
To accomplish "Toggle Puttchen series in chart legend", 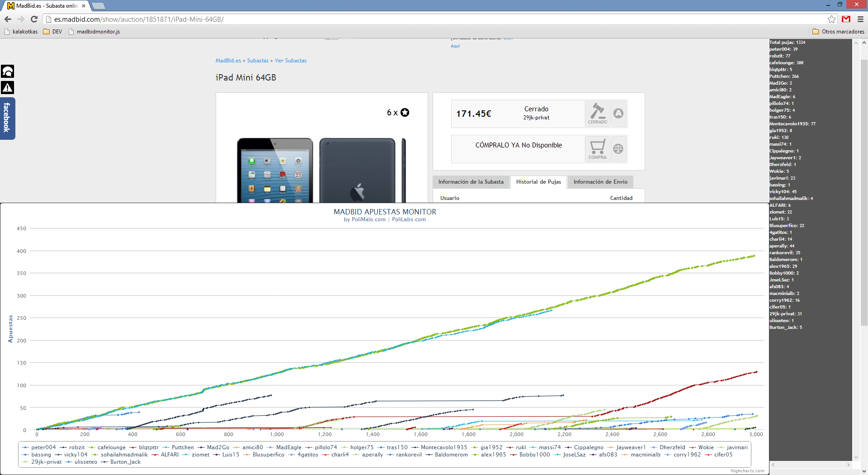I will click(x=178, y=447).
